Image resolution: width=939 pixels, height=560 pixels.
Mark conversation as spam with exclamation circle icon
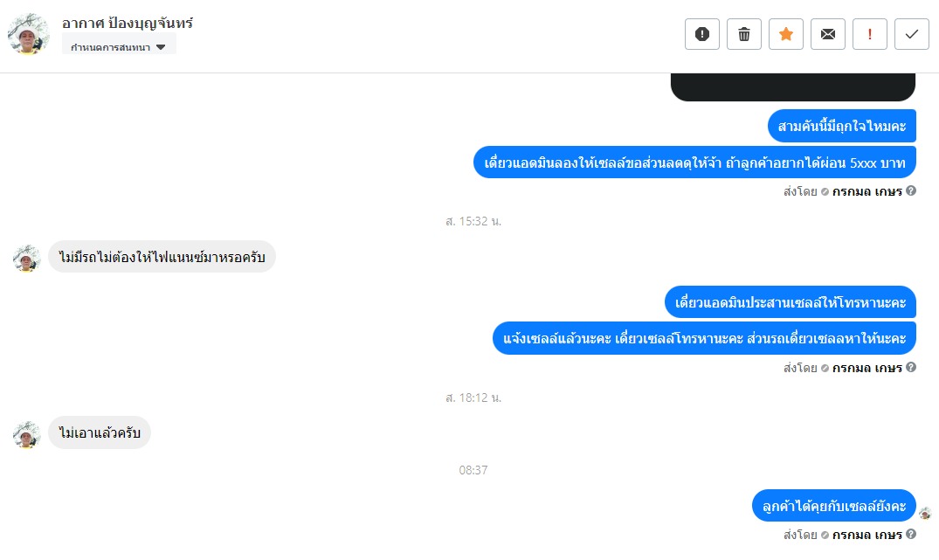(702, 34)
